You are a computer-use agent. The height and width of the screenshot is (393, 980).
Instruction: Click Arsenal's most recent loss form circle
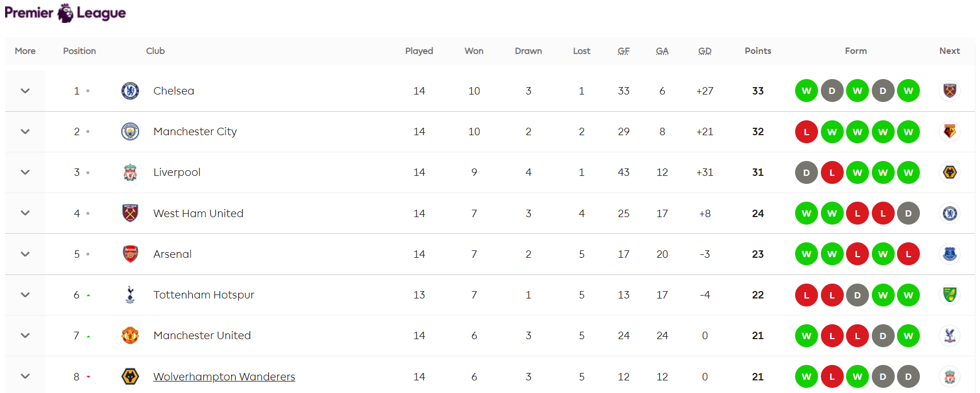tap(908, 254)
